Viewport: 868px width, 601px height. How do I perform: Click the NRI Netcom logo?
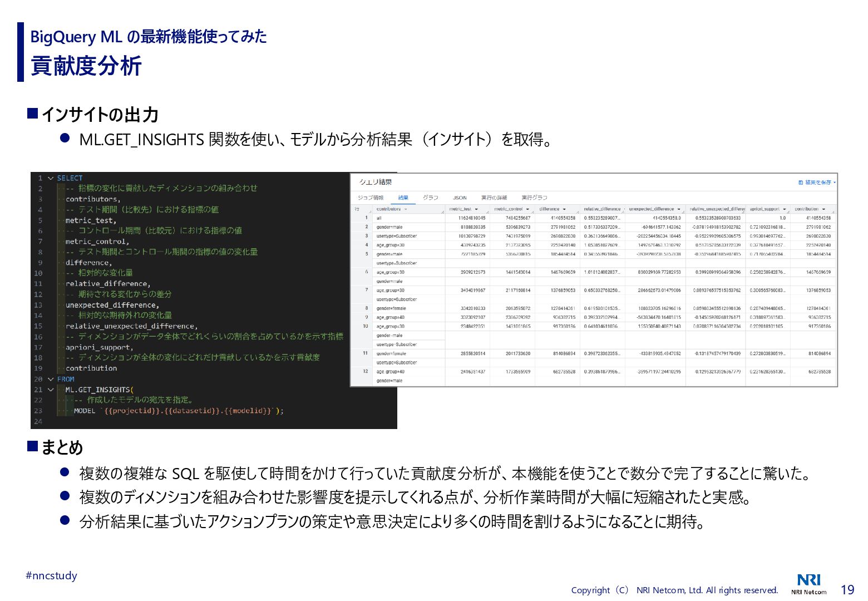click(809, 584)
